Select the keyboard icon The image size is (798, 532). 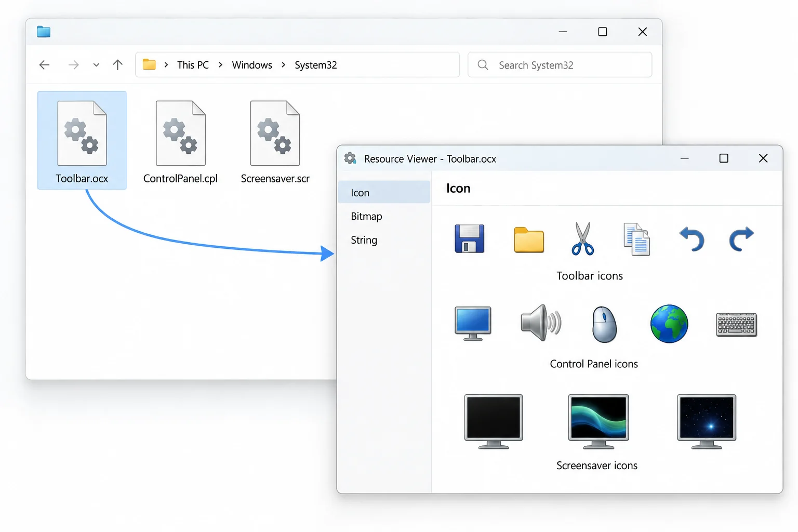[736, 325]
